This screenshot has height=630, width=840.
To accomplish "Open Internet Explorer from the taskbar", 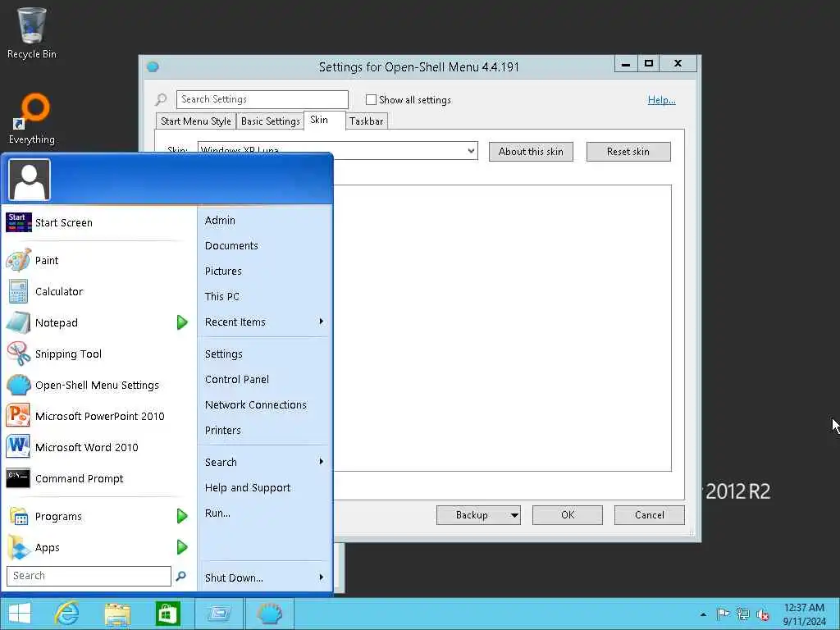I will [x=67, y=614].
